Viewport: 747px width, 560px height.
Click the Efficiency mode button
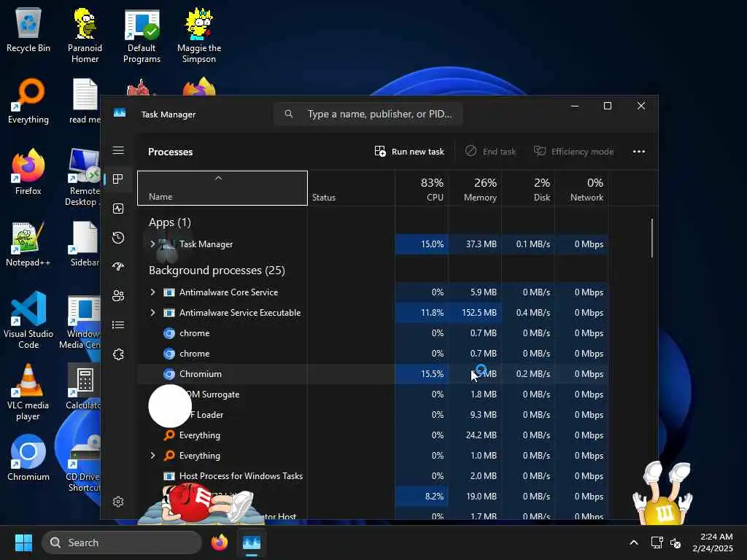[573, 152]
